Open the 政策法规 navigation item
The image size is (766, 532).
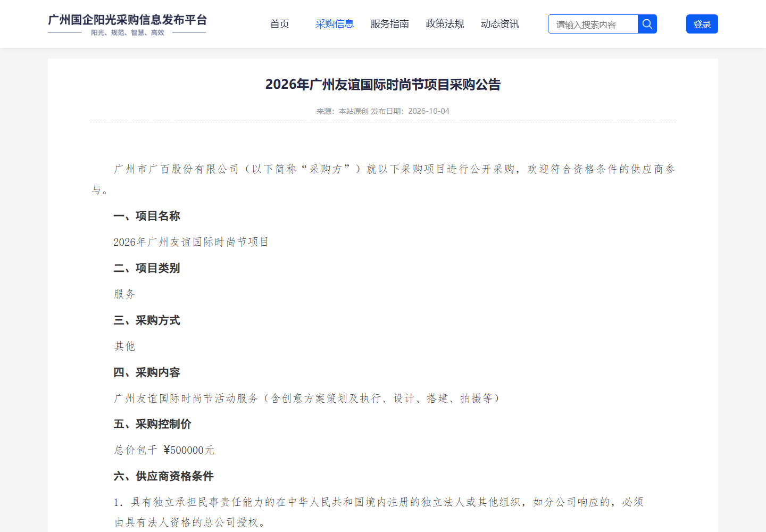[445, 24]
